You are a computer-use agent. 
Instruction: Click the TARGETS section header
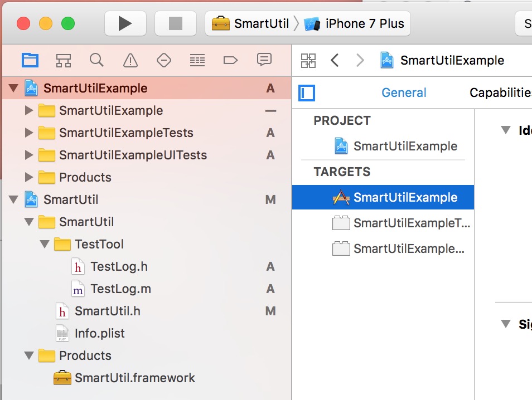coord(342,172)
